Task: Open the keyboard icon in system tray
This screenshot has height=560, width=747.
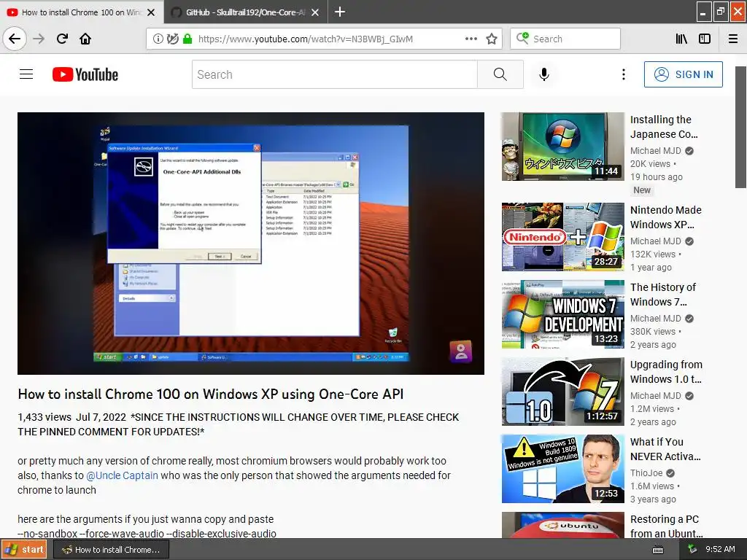Action: point(658,550)
